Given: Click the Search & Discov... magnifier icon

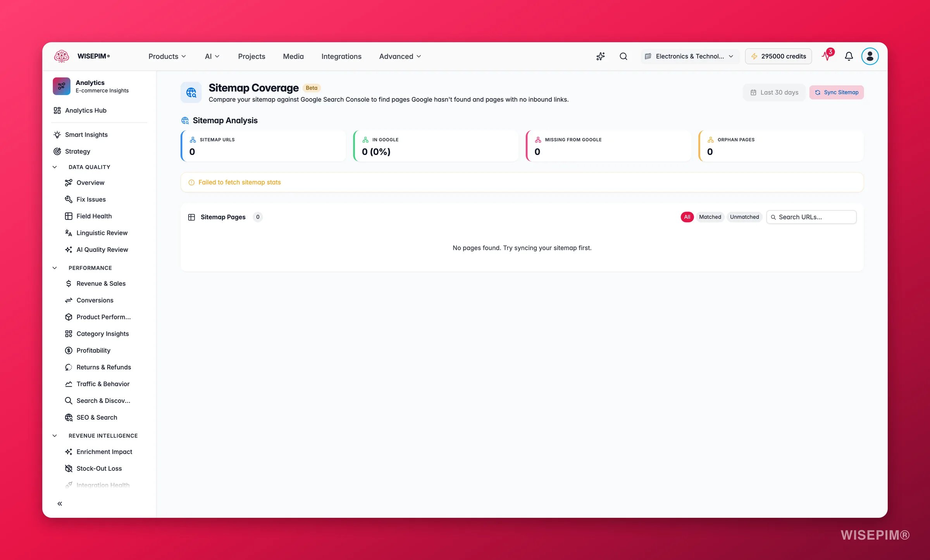Looking at the screenshot, I should pyautogui.click(x=69, y=401).
